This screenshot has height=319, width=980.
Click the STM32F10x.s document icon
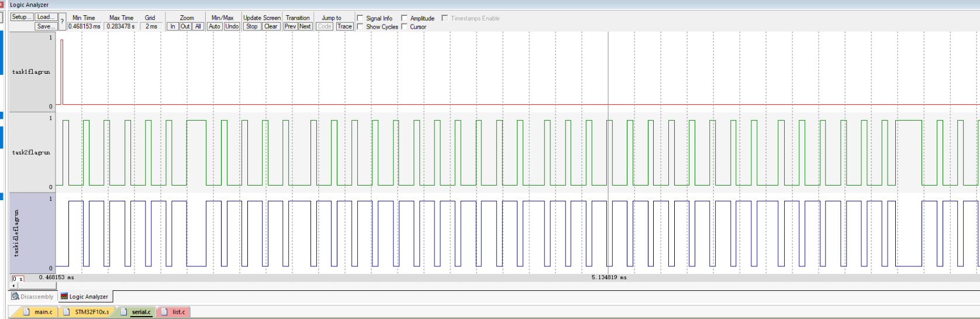tap(67, 312)
